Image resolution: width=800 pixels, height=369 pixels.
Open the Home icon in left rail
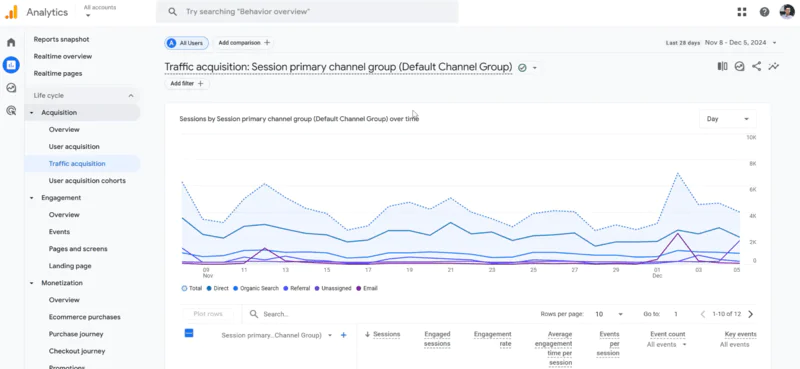click(11, 42)
